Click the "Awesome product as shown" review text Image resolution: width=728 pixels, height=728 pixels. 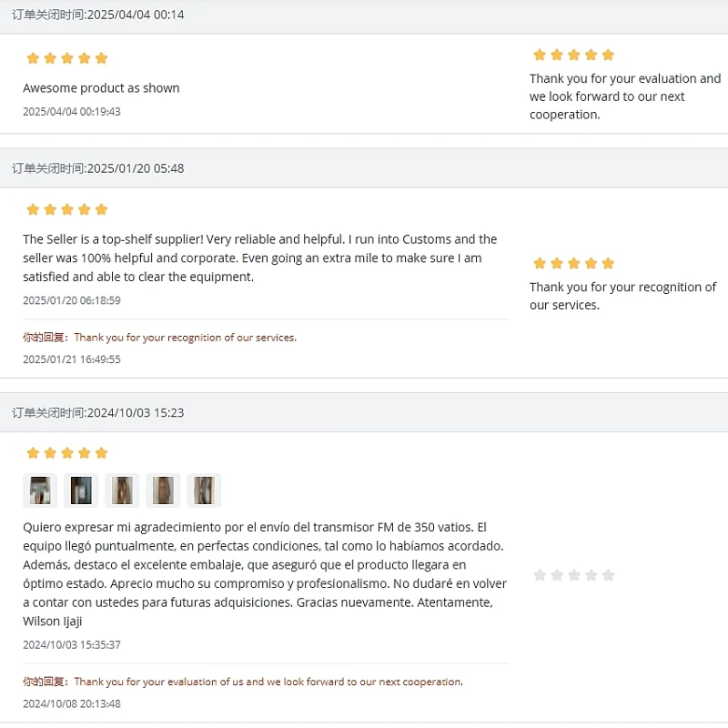click(101, 88)
